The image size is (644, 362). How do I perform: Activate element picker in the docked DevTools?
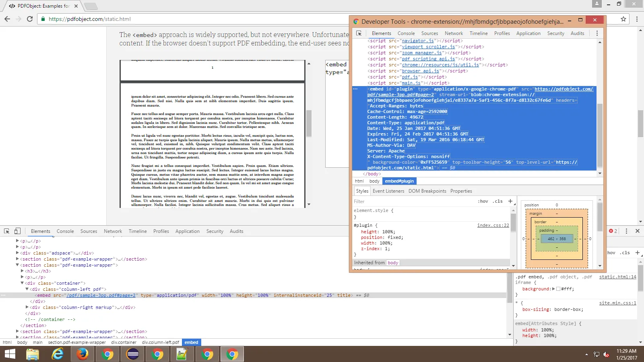pos(7,231)
